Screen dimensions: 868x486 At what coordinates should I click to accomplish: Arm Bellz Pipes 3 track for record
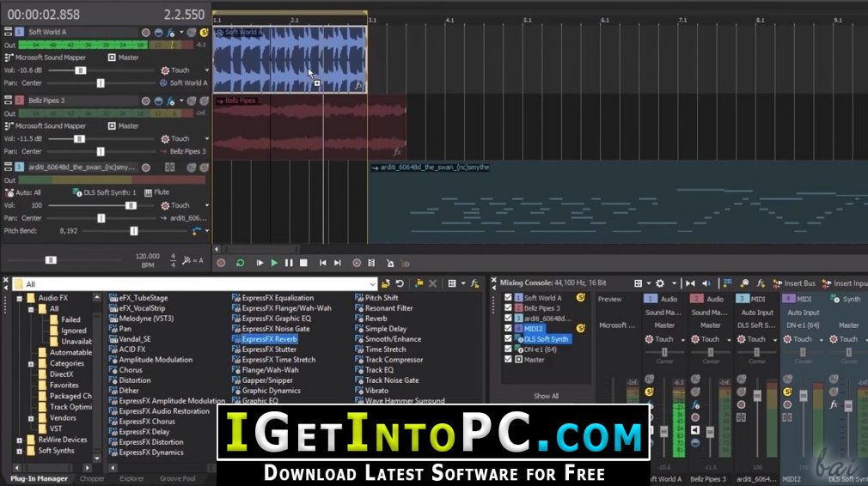[145, 101]
